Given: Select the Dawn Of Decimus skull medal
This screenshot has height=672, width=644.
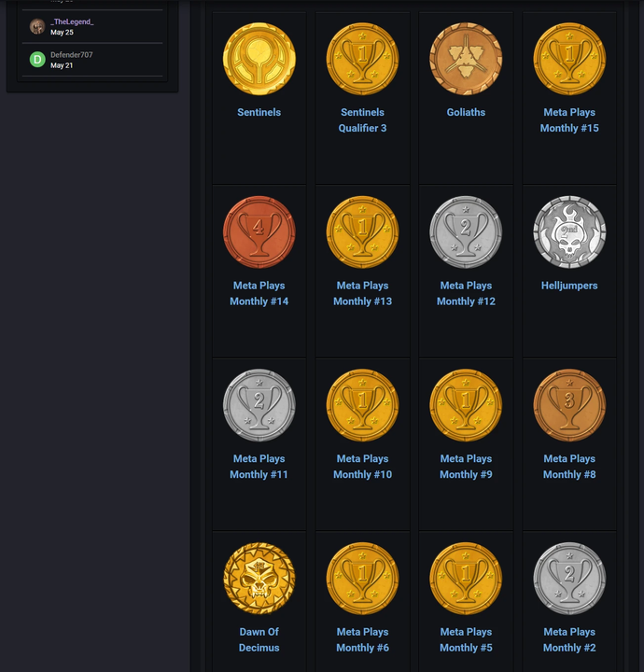Looking at the screenshot, I should pyautogui.click(x=259, y=579).
